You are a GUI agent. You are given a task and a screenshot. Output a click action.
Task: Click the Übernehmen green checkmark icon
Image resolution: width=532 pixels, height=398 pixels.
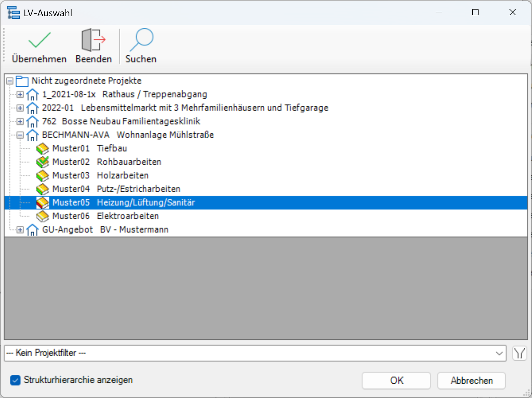pyautogui.click(x=39, y=40)
